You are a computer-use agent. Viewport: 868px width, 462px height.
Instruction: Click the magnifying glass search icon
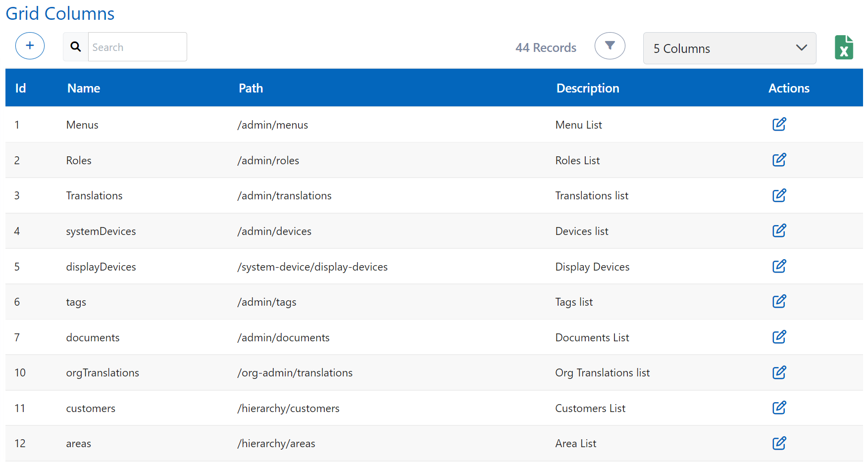[76, 47]
